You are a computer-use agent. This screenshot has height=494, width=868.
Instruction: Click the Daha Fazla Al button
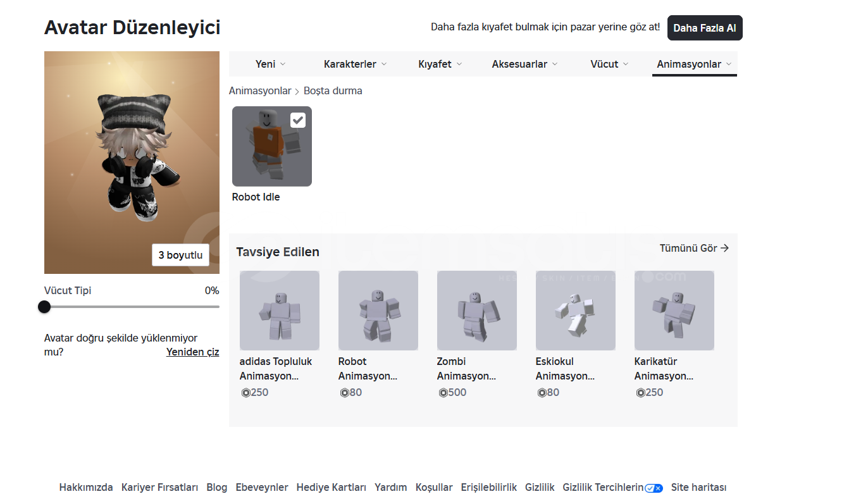pos(705,28)
